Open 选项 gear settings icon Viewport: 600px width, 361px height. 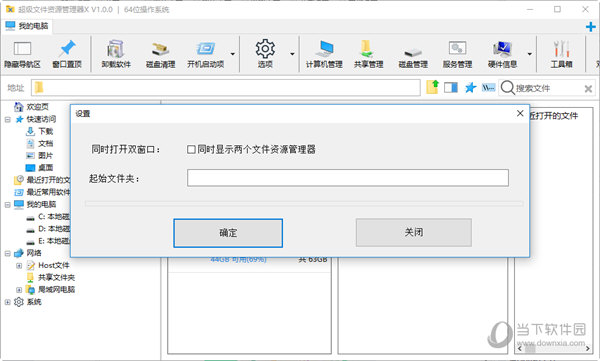(265, 55)
